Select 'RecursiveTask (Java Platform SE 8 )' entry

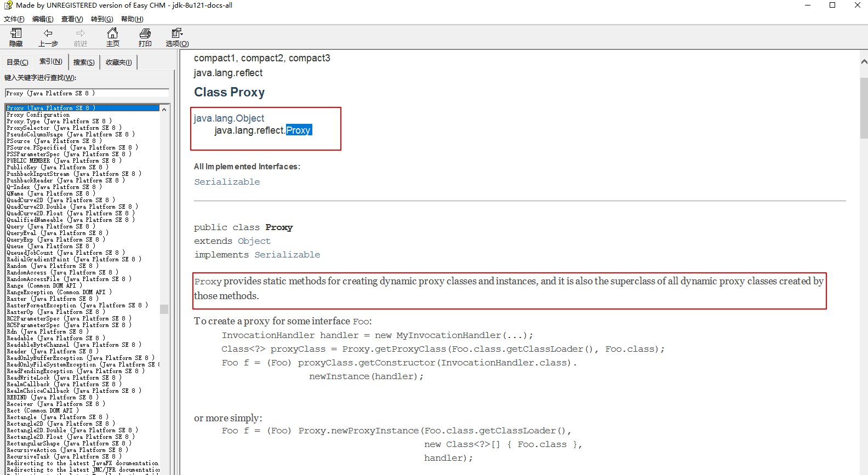coord(64,456)
